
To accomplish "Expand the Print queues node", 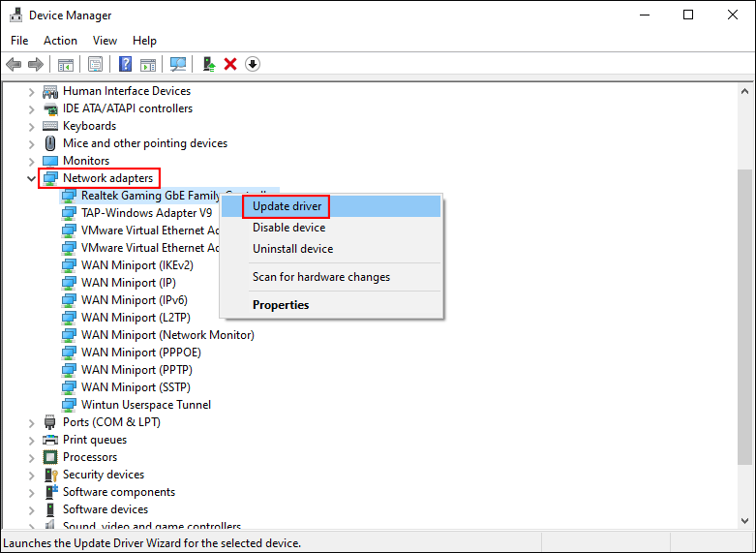I will tap(31, 440).
